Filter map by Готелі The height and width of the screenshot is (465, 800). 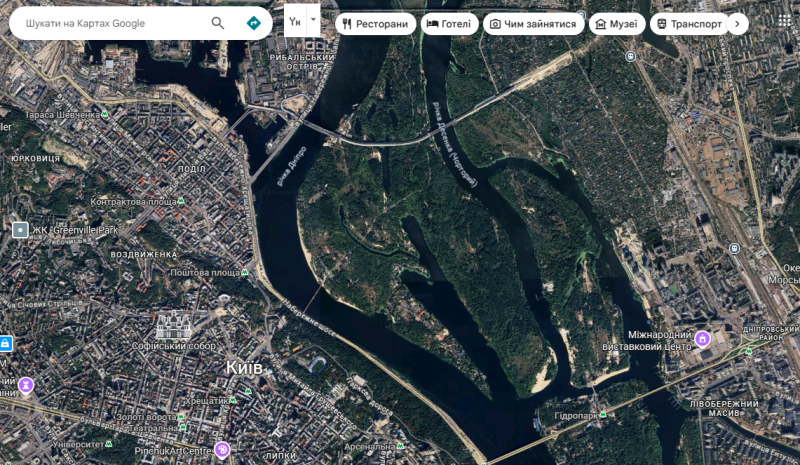[x=448, y=23]
